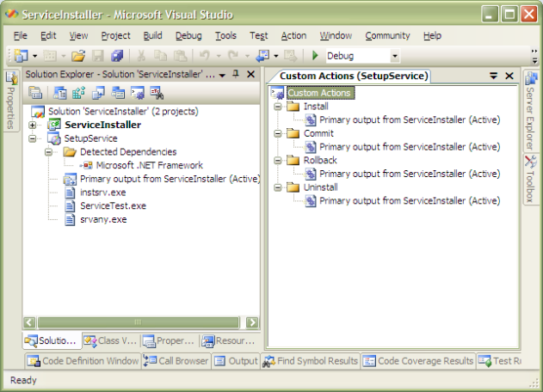The image size is (543, 392).
Task: Collapse the Commit custom action folder
Action: pyautogui.click(x=278, y=133)
